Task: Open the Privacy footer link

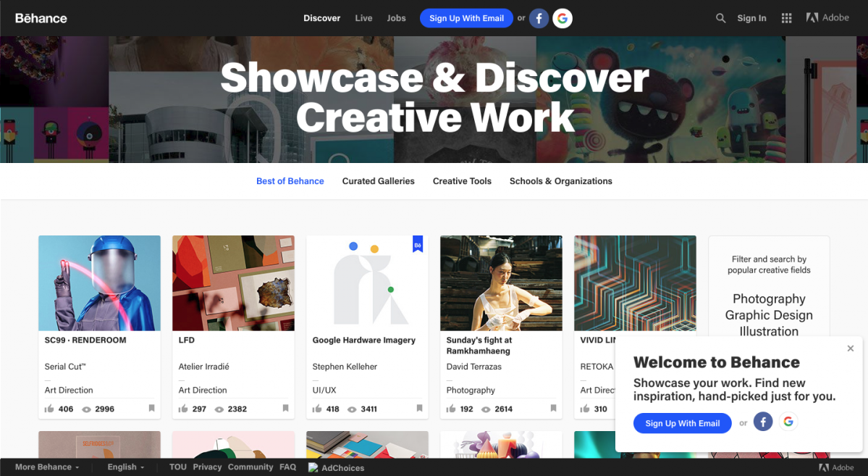Action: coord(208,467)
